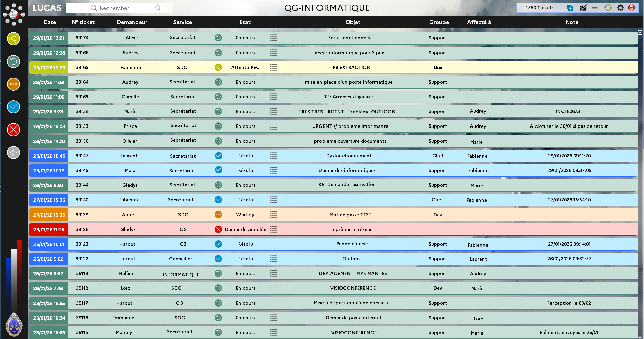The height and width of the screenshot is (339, 644).
Task: Sort by the Date column header
Action: pyautogui.click(x=50, y=22)
